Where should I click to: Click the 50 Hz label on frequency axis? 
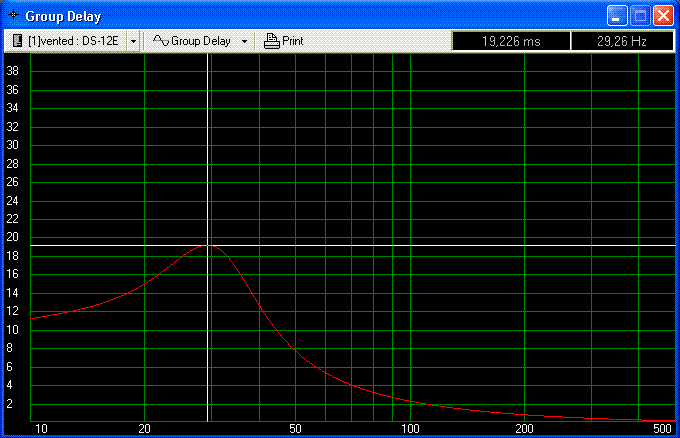295,428
